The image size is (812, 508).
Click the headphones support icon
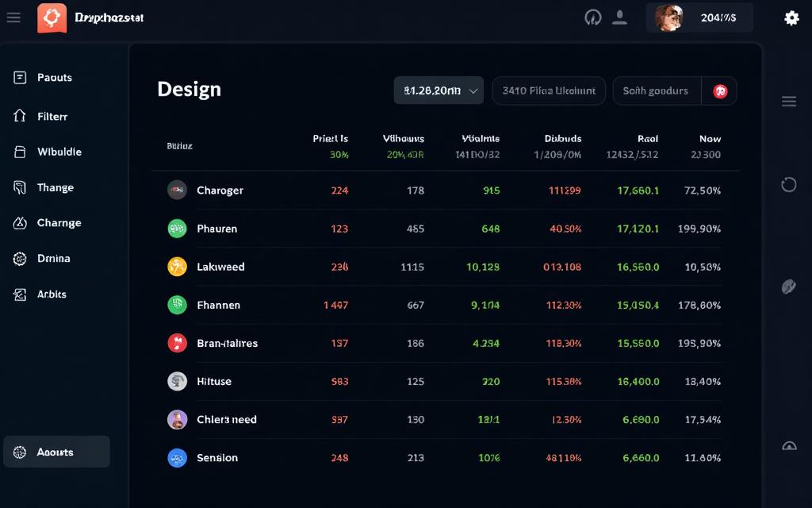[592, 17]
